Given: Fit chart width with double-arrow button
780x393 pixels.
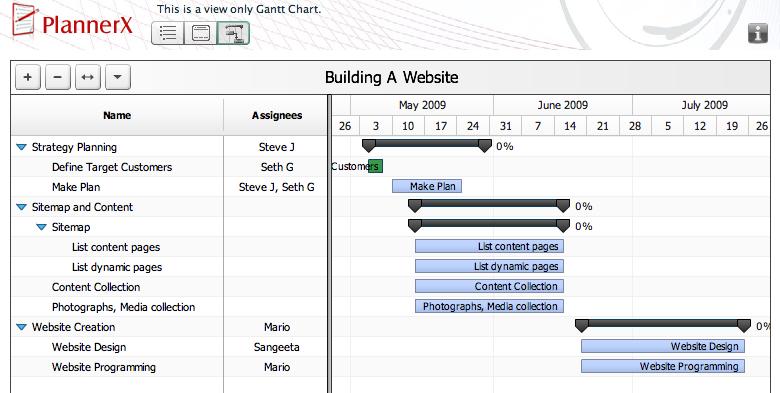Looking at the screenshot, I should pos(88,77).
